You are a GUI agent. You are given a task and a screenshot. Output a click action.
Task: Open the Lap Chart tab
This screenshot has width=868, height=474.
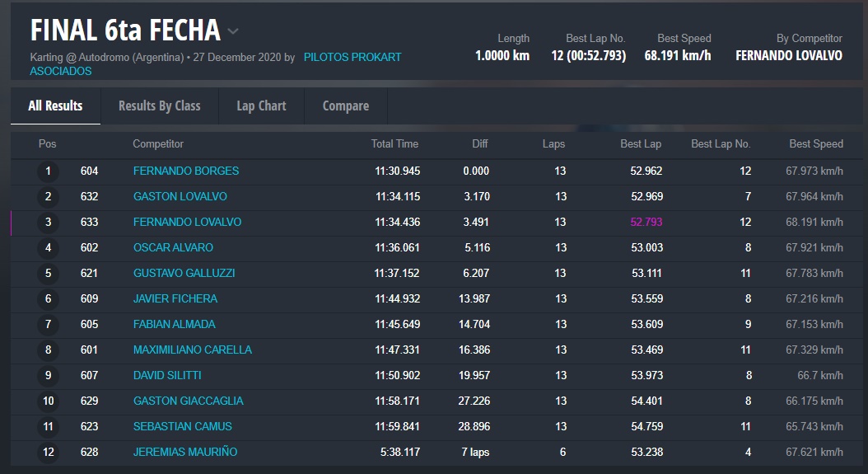[x=261, y=106]
